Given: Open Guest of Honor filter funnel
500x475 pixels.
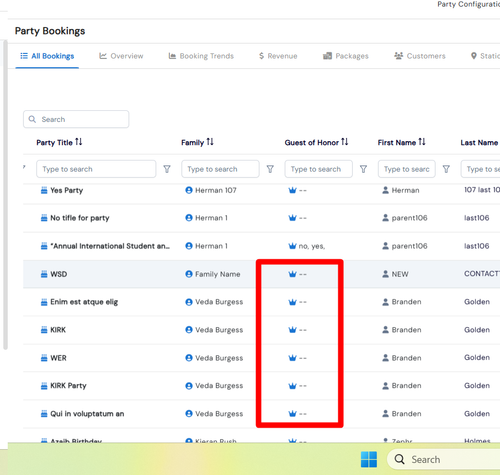Looking at the screenshot, I should pos(364,169).
